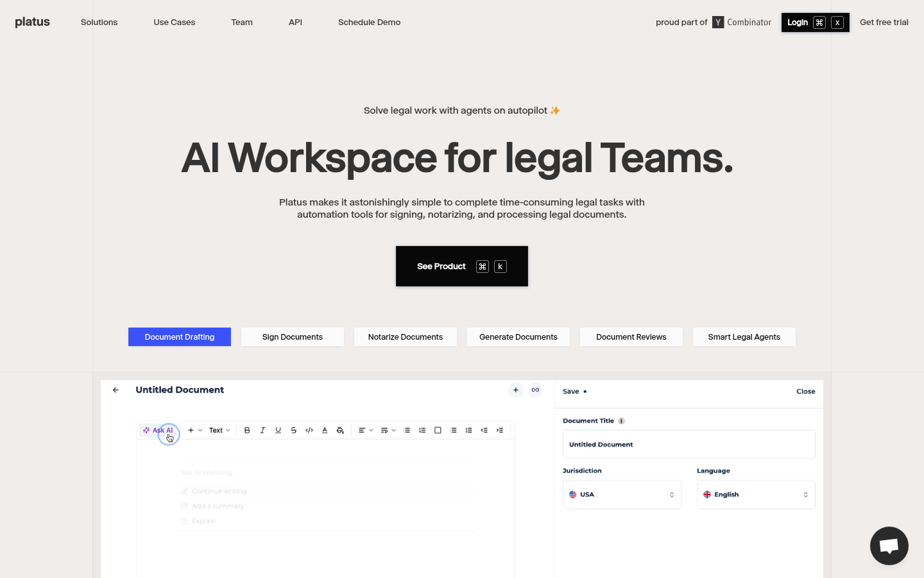
Task: Go back using the arrow beside Untitled Document
Action: coord(116,390)
